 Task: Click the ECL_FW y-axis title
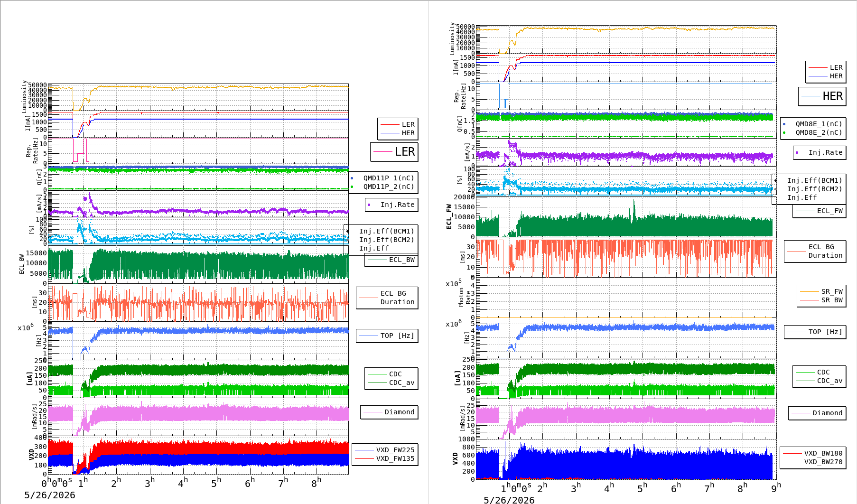point(449,217)
